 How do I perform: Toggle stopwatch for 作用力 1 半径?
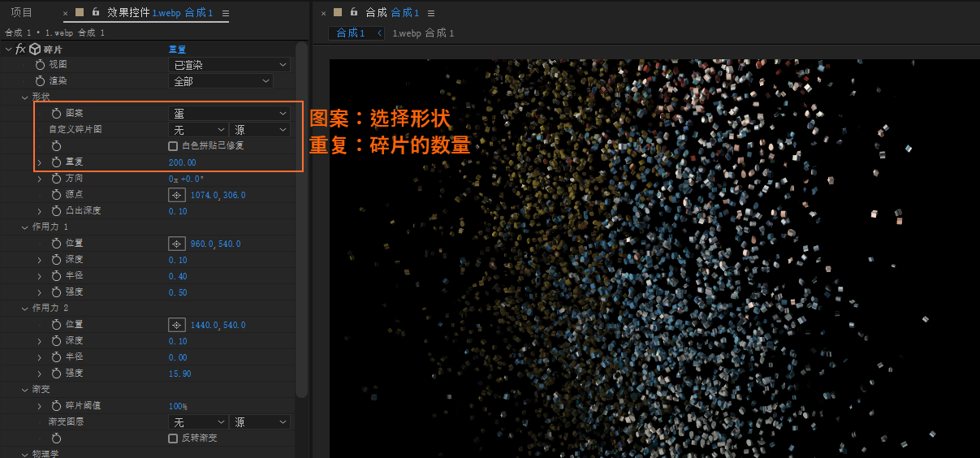56,275
